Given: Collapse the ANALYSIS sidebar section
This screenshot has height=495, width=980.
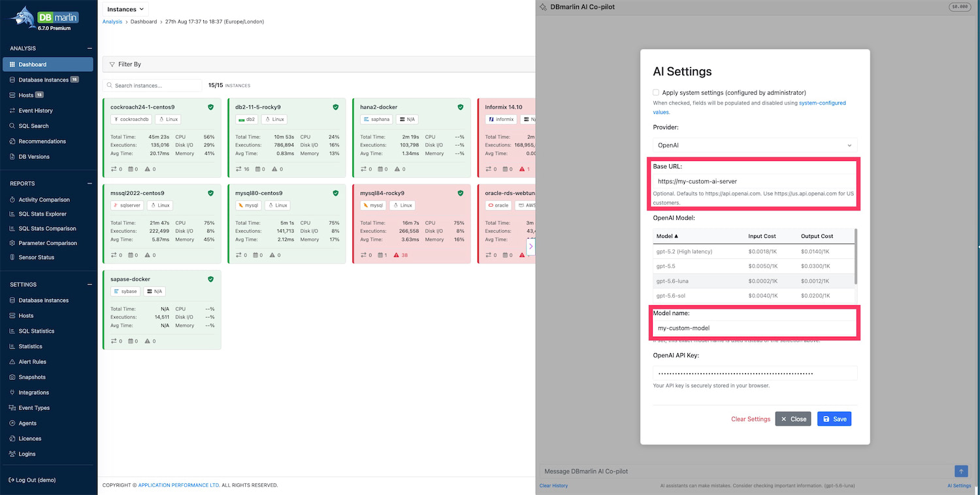Looking at the screenshot, I should pyautogui.click(x=90, y=48).
